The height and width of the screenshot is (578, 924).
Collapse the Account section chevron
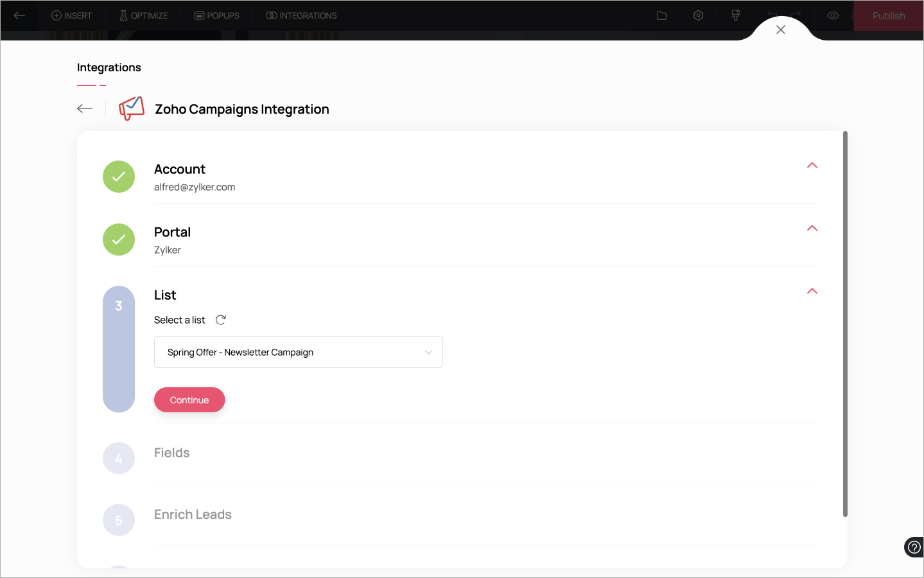click(x=812, y=165)
